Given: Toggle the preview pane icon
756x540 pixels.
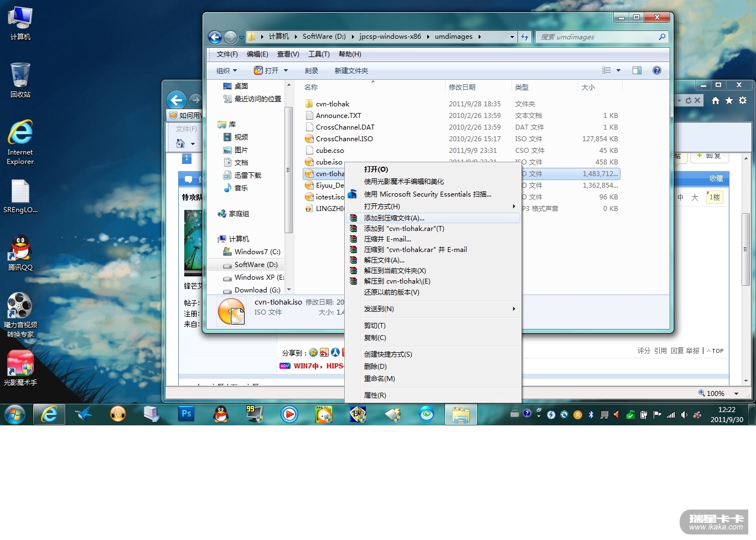Looking at the screenshot, I should [x=637, y=70].
